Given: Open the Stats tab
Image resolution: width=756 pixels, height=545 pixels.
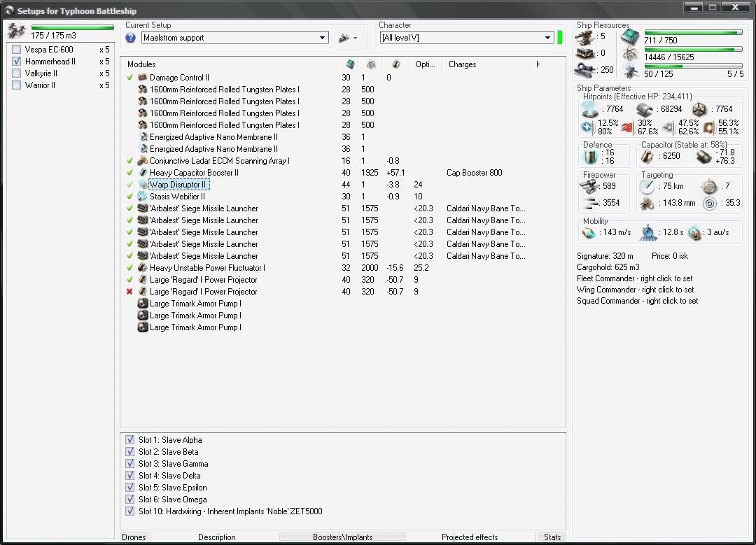Looking at the screenshot, I should pyautogui.click(x=552, y=537).
